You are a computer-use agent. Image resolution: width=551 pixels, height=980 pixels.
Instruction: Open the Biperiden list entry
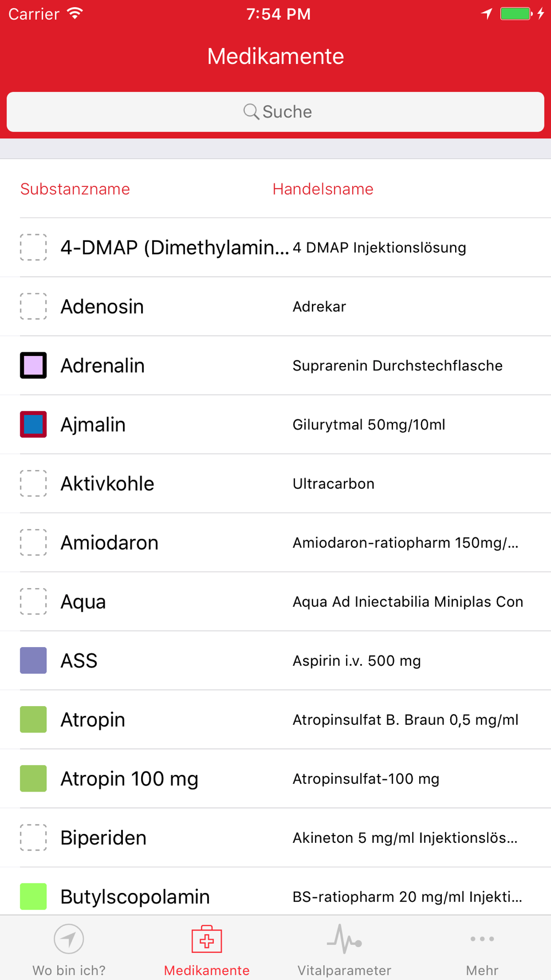point(275,837)
